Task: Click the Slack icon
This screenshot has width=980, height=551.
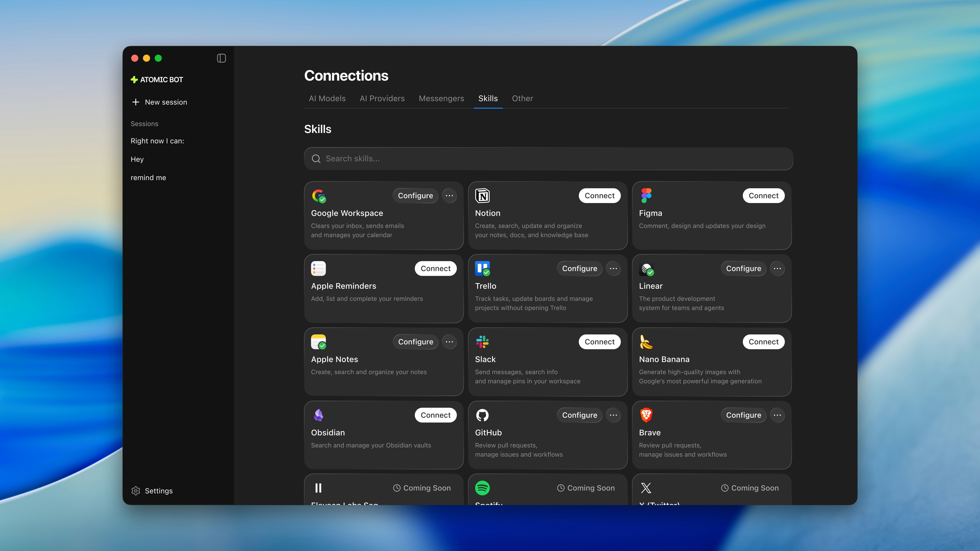Action: tap(482, 342)
